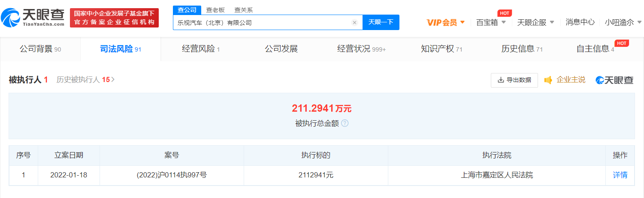
Task: Click the 导出数据 export button
Action: point(514,80)
